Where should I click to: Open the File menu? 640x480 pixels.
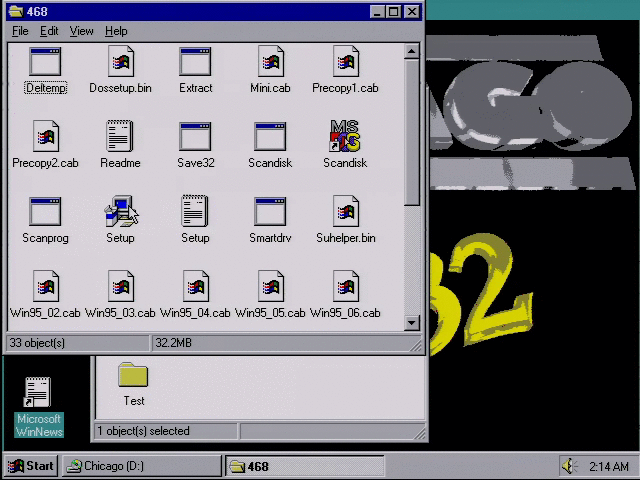pos(20,31)
